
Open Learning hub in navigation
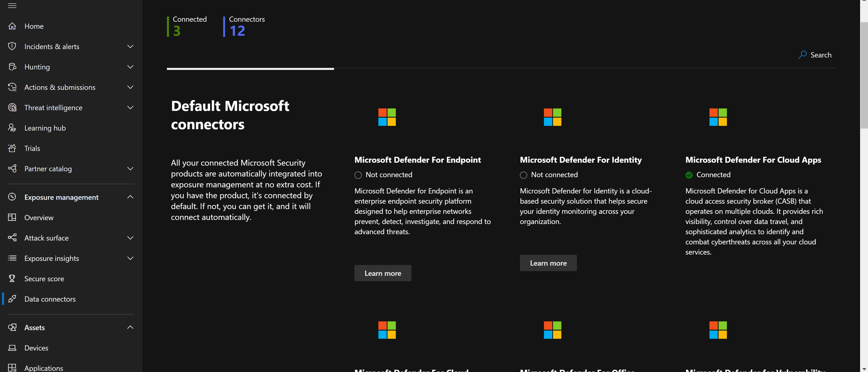tap(45, 128)
